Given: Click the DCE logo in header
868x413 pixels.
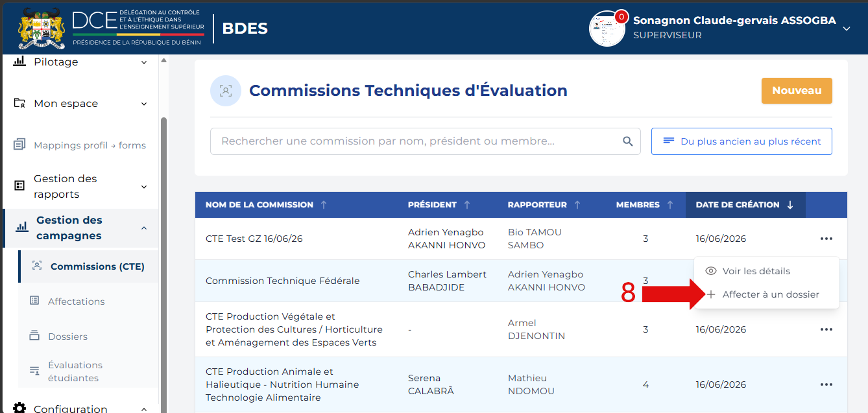Looking at the screenshot, I should (138, 29).
